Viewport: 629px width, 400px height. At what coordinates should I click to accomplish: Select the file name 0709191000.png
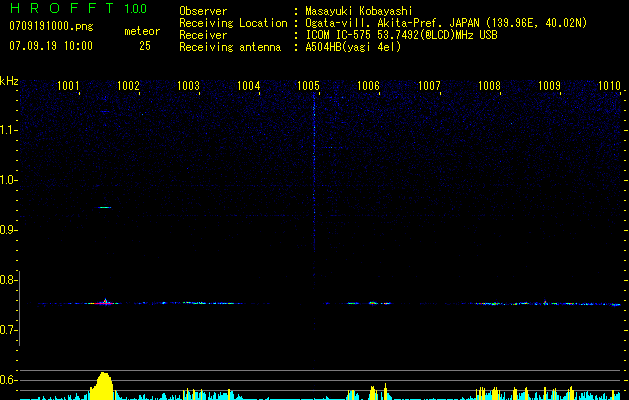(x=51, y=27)
